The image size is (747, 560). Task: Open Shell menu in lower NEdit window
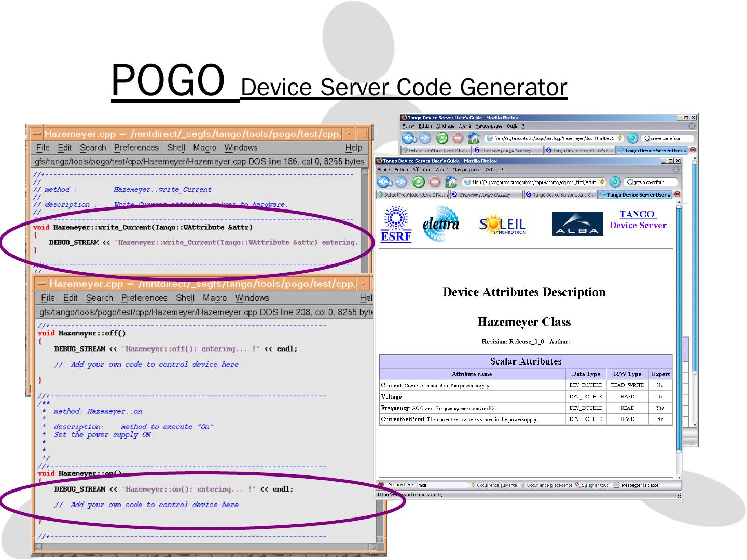185,298
